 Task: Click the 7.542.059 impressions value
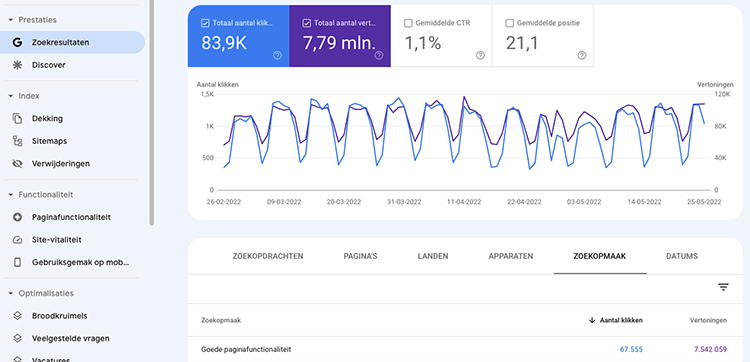coord(710,350)
